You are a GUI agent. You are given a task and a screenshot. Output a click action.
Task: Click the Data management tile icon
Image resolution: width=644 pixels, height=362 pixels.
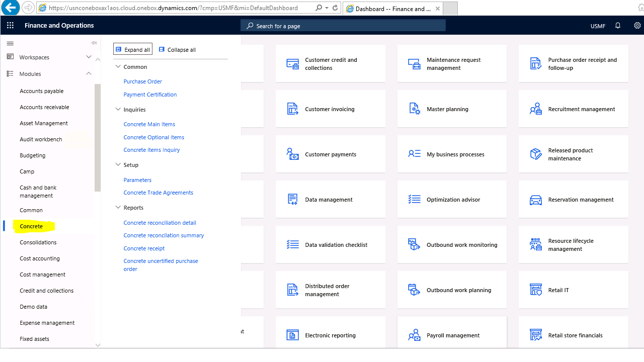pos(293,200)
